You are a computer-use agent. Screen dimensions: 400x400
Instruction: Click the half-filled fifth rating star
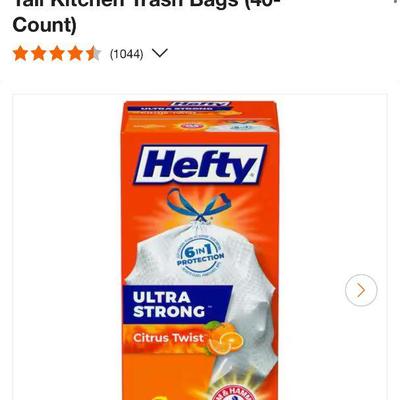click(x=94, y=54)
